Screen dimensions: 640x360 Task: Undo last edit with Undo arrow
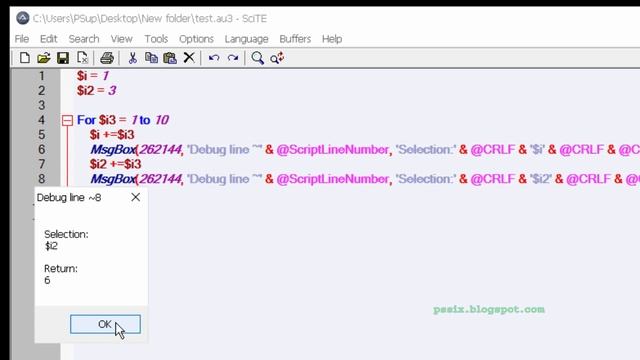[x=214, y=58]
